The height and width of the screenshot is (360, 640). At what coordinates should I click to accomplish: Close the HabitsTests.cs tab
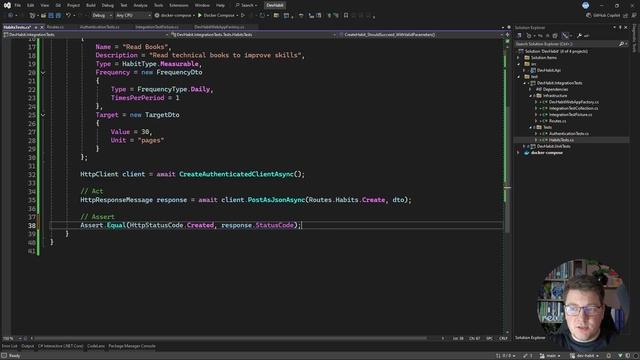(42, 27)
